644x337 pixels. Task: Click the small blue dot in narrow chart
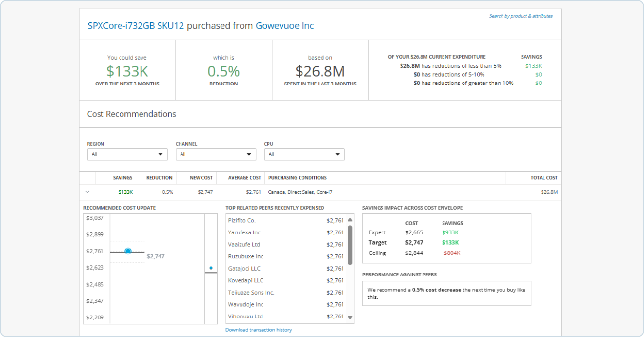pyautogui.click(x=211, y=268)
